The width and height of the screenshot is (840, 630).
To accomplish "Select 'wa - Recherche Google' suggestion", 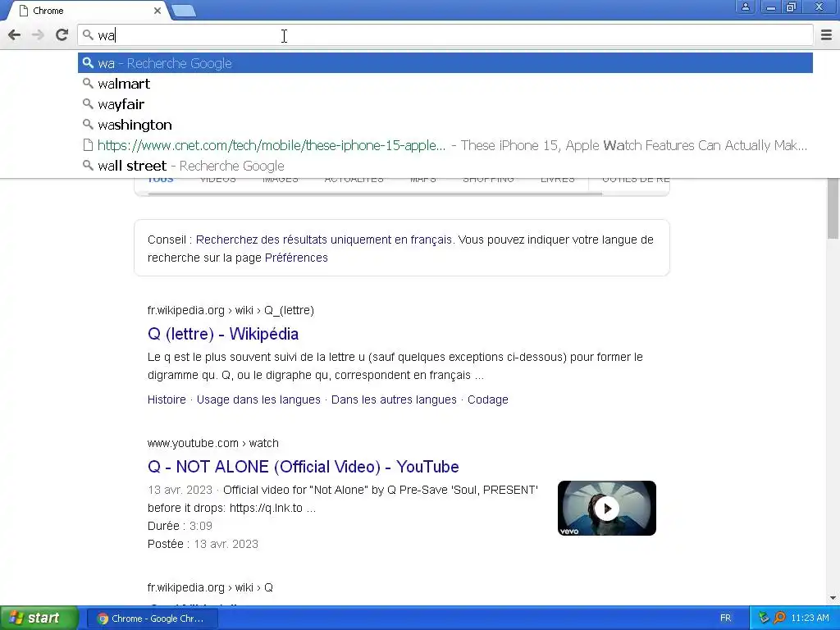I will (445, 63).
